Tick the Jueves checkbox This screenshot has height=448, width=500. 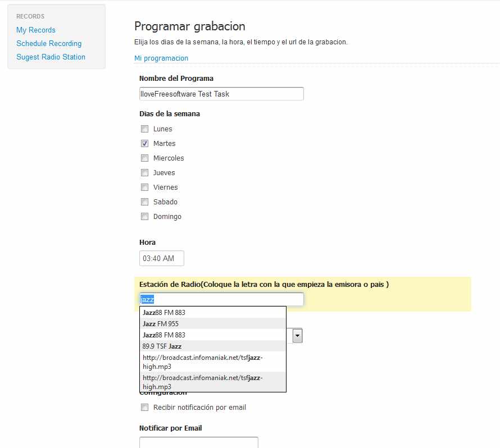(144, 172)
